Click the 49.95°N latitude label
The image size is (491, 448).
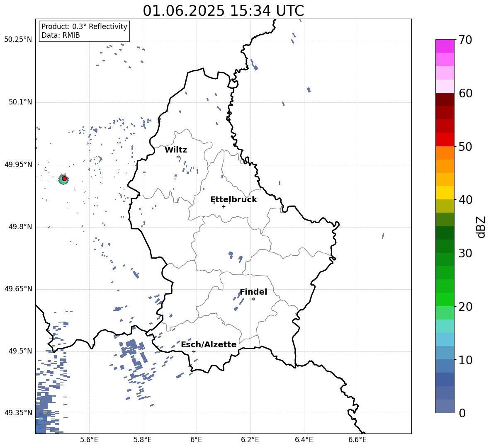[18, 165]
